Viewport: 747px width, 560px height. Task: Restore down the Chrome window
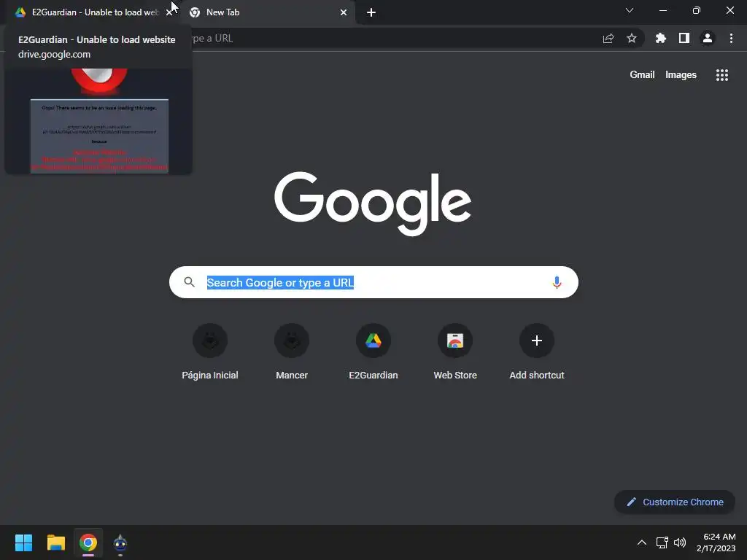coord(697,10)
